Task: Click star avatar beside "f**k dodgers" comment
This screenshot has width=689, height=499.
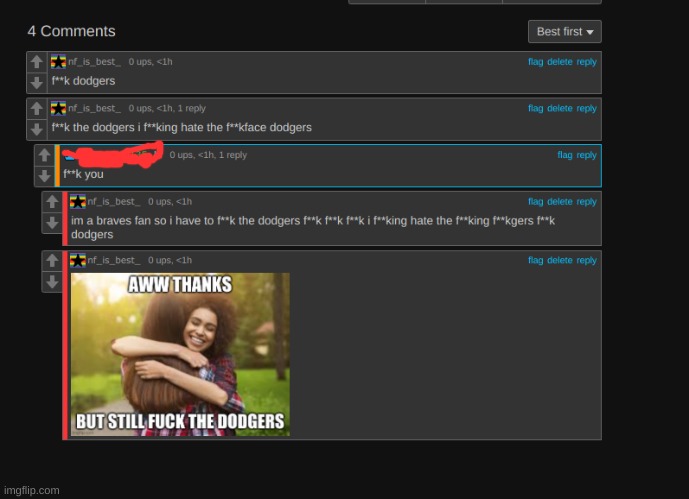Action: point(58,61)
